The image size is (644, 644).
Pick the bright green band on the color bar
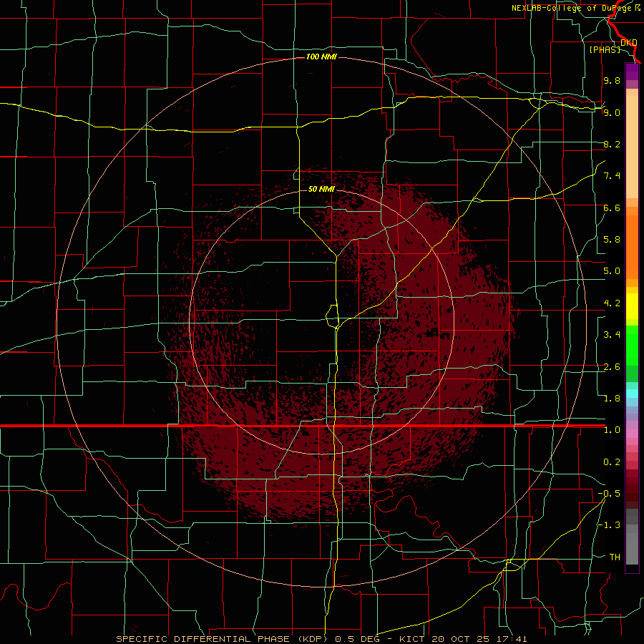[x=632, y=346]
